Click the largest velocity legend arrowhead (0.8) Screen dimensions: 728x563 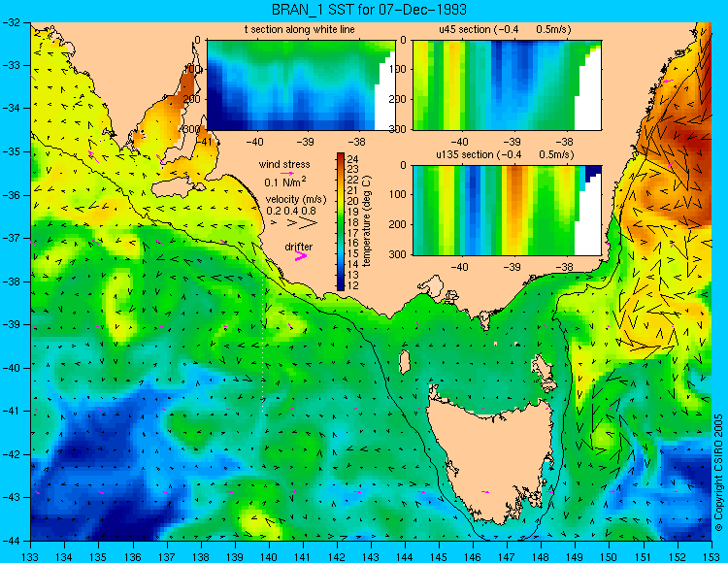click(308, 223)
